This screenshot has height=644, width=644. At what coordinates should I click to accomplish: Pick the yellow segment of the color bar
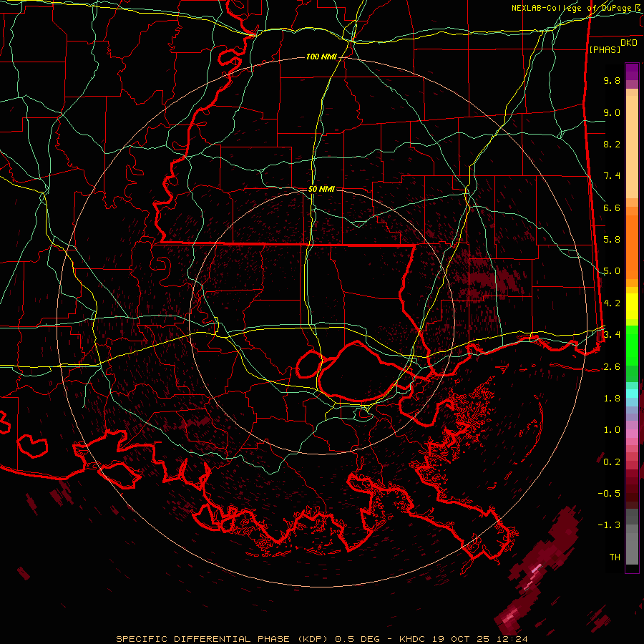click(632, 306)
